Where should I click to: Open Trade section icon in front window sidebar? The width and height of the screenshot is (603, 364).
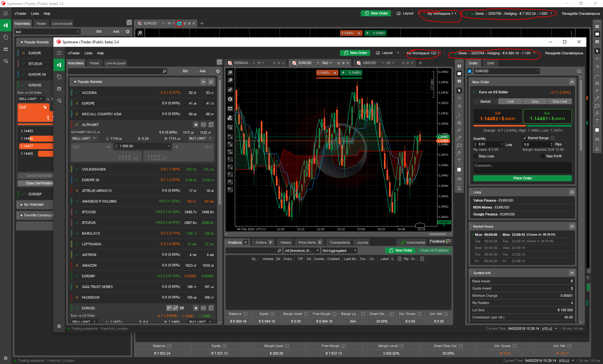coord(59,65)
